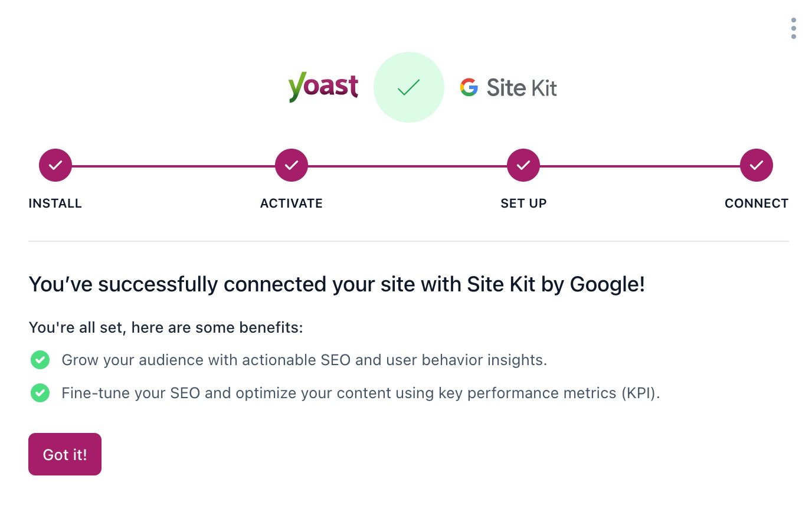The height and width of the screenshot is (512, 812).
Task: Click the successfully connected heading
Action: coord(337,285)
